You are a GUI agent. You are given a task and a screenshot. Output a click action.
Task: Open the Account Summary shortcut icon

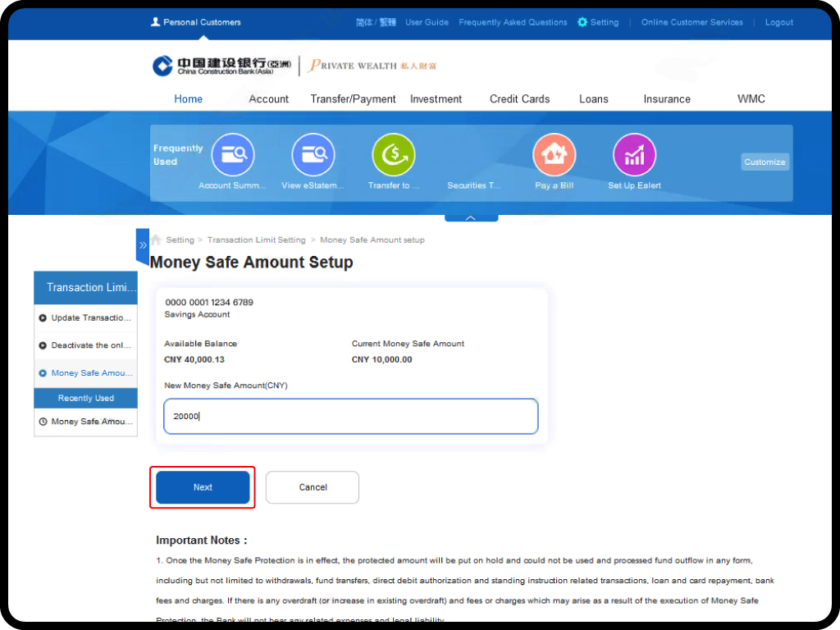233,155
